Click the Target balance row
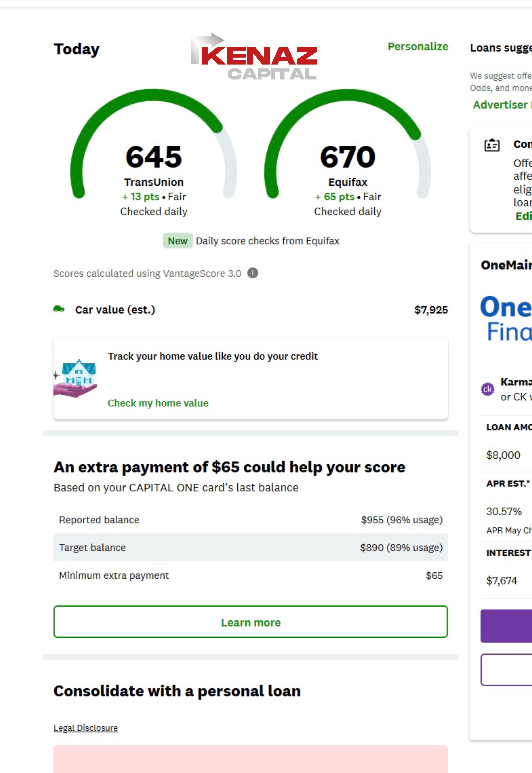The width and height of the screenshot is (532, 773). click(250, 547)
